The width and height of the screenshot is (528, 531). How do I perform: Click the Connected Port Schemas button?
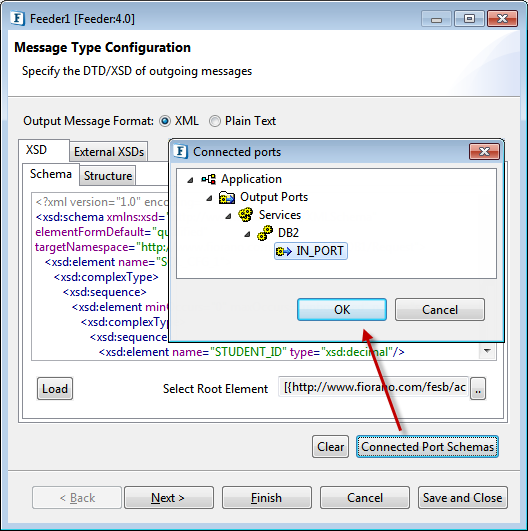(x=427, y=447)
